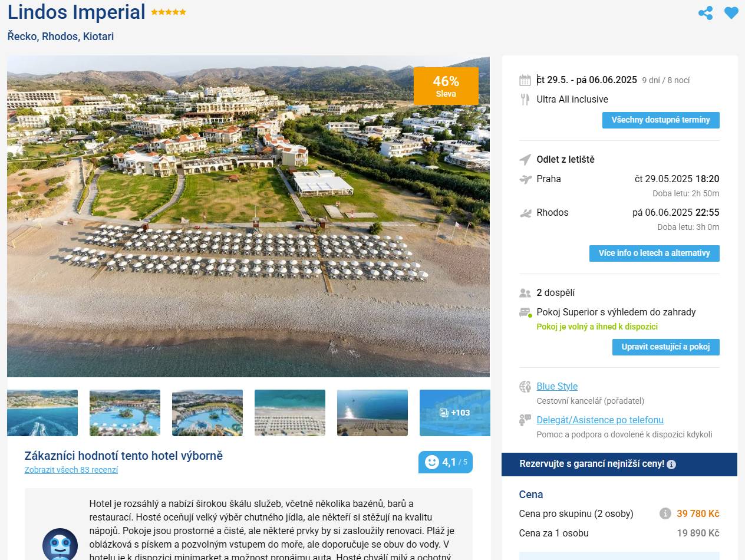This screenshot has height=560, width=745.
Task: Click the info icon beside garance nejnižší ceny
Action: pyautogui.click(x=671, y=465)
